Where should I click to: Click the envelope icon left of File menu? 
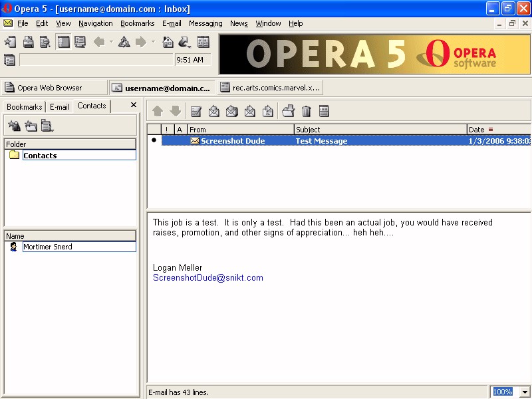(8, 23)
